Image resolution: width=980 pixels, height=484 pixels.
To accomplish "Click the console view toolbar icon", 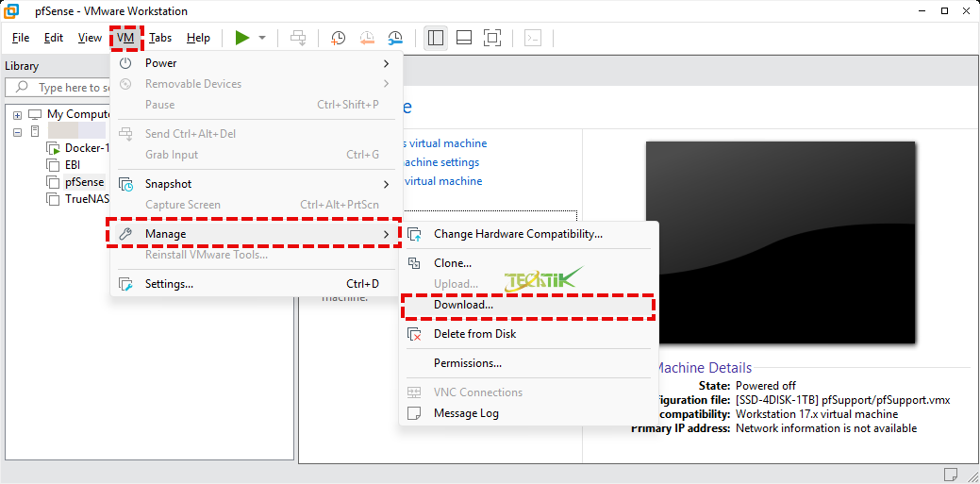I will tap(533, 38).
